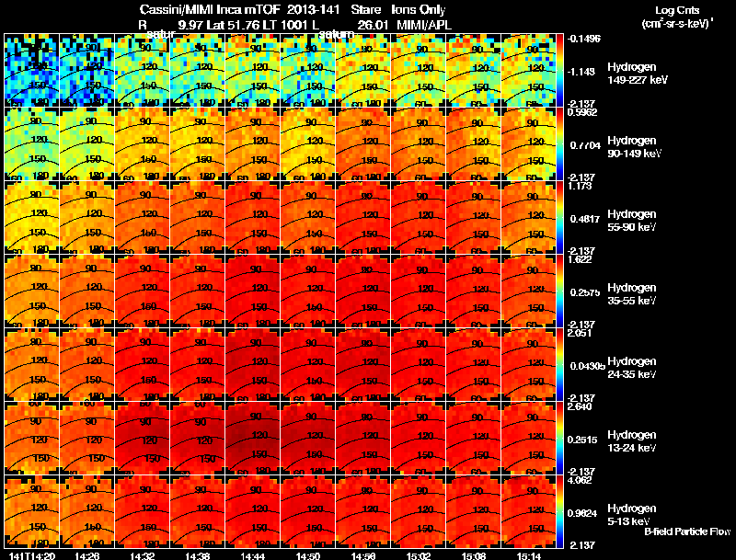Click the 'Hydrogen 55-90 keV' row label

632,221
